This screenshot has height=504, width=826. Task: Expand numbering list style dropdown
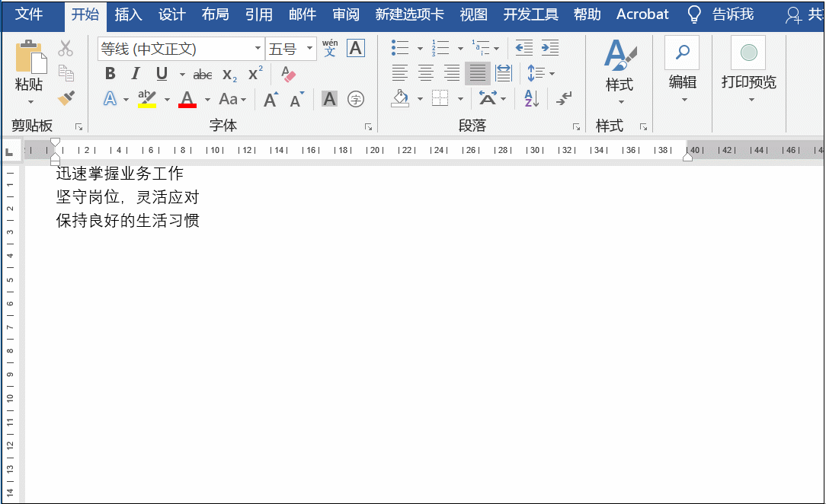tap(460, 49)
